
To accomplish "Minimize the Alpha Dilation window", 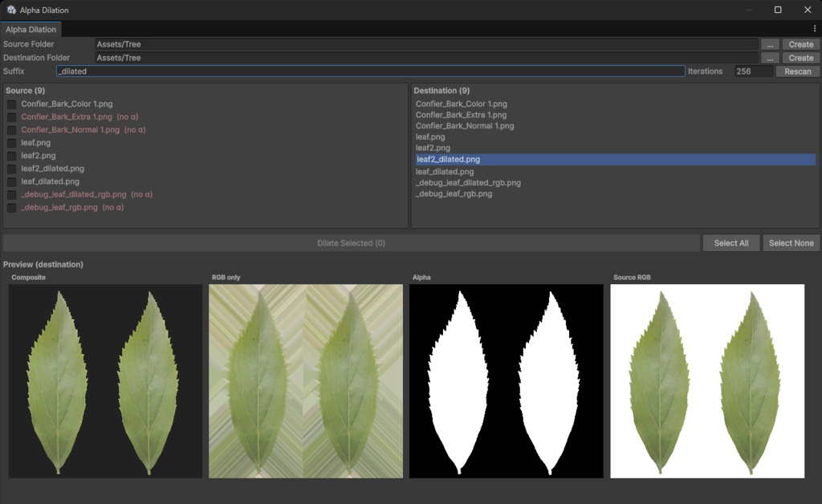I will (x=749, y=10).
